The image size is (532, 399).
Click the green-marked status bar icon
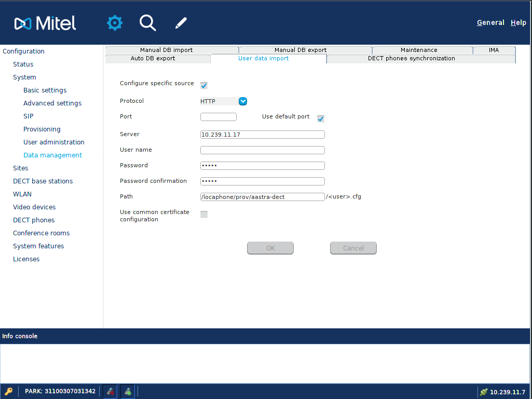(x=128, y=391)
